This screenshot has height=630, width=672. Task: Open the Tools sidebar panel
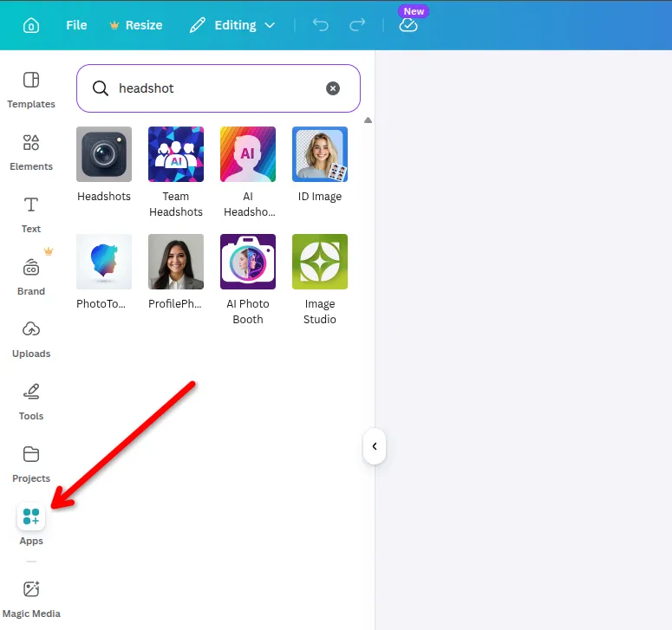point(31,402)
